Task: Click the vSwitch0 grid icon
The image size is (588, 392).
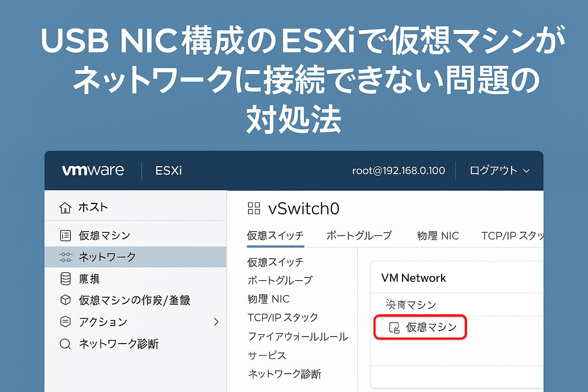Action: [x=254, y=209]
